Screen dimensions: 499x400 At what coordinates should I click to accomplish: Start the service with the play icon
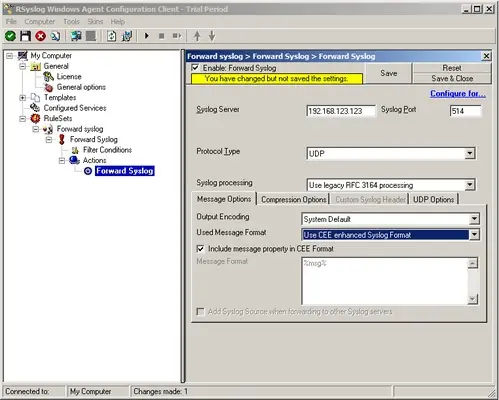147,36
